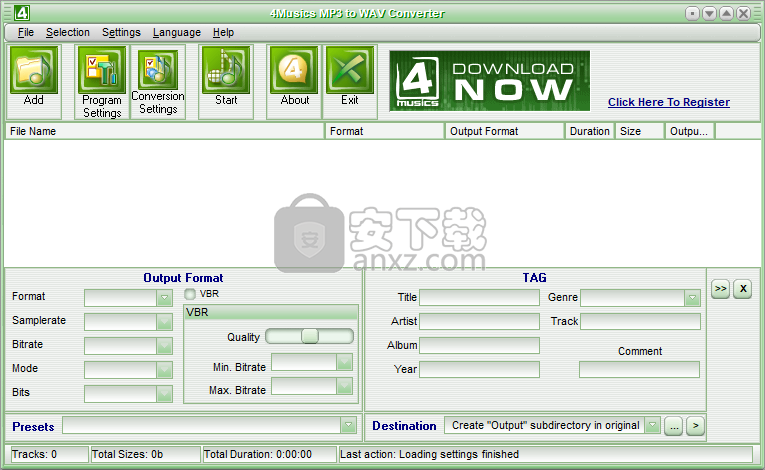The image size is (765, 470).
Task: Expand the Bits dropdown
Action: tap(164, 393)
